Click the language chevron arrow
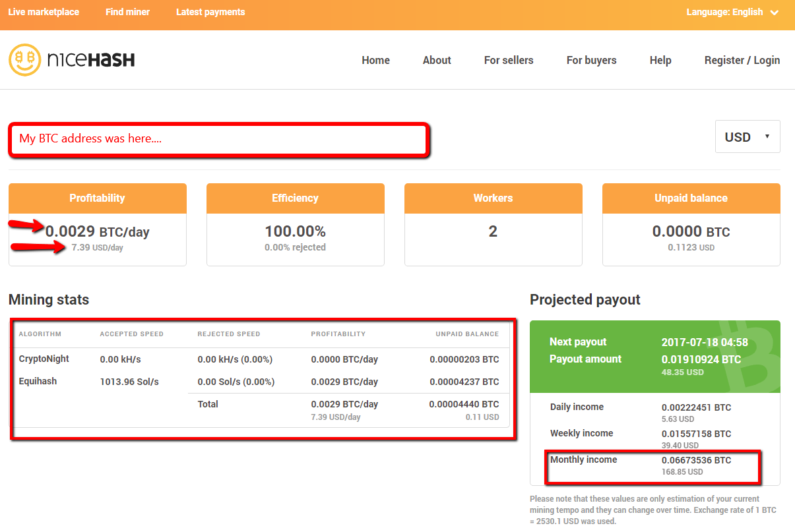Screen dimensions: 795x532 click(x=775, y=13)
